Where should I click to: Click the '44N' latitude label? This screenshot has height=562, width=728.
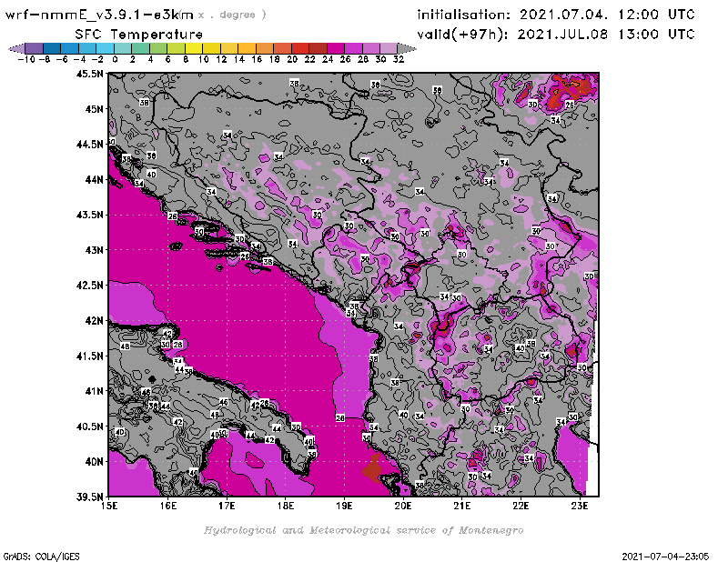(94, 179)
